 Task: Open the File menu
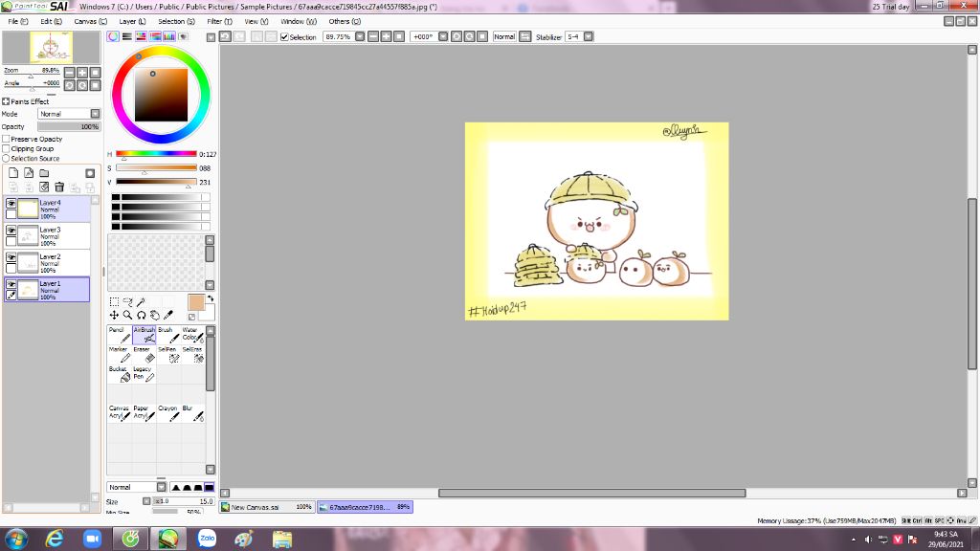coord(17,21)
